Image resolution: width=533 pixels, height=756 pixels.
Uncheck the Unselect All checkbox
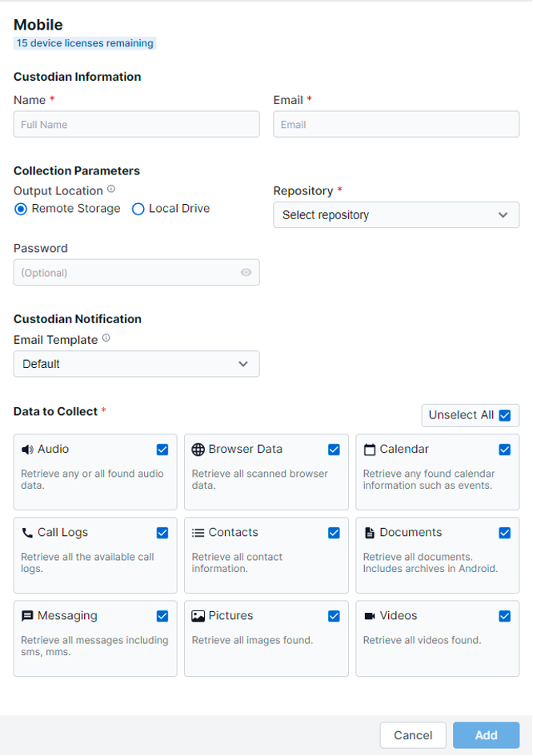(506, 415)
